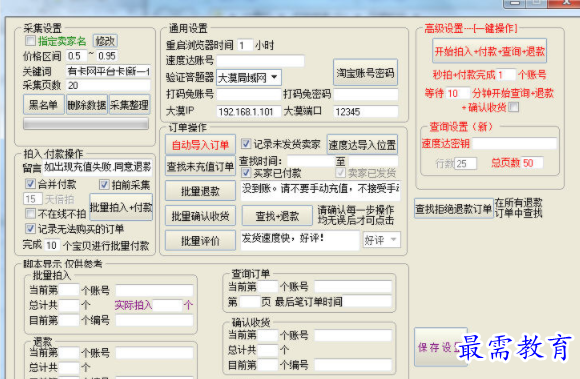Click the 大漠IP field 192.168.1.101
This screenshot has height=379, width=580.
click(249, 111)
